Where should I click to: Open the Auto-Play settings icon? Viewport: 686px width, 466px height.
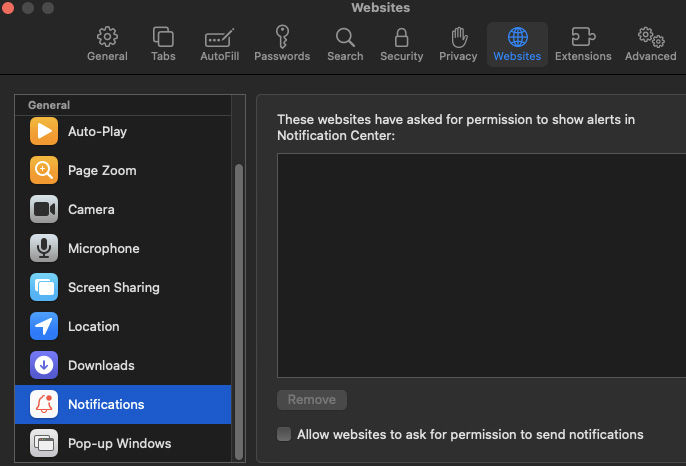44,131
